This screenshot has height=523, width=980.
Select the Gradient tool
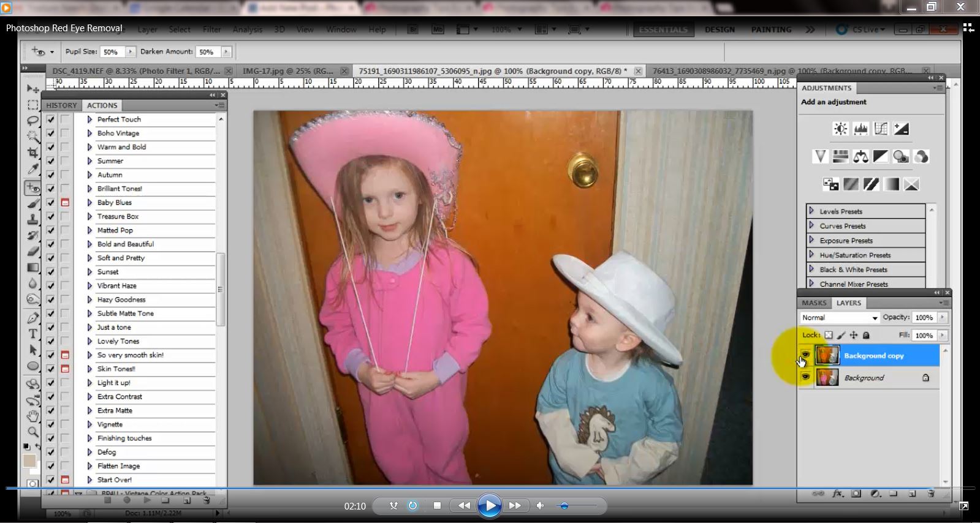point(32,268)
